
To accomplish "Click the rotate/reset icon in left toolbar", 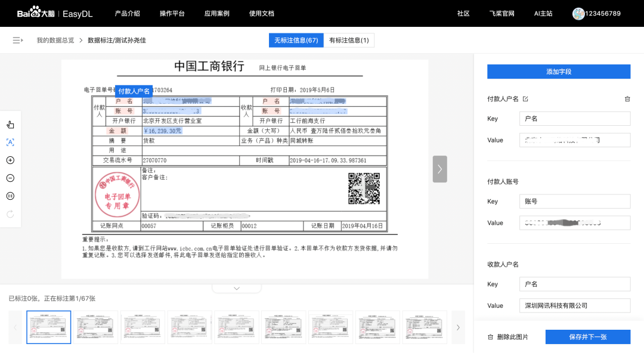I will [10, 213].
